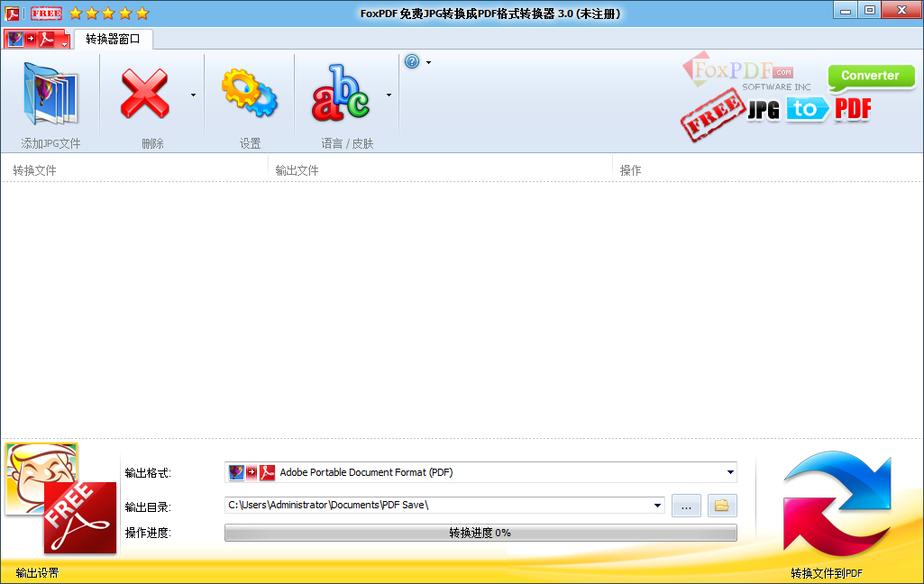Screen dimensions: 924x584
Task: Click the blue help question mark icon
Action: click(x=412, y=61)
